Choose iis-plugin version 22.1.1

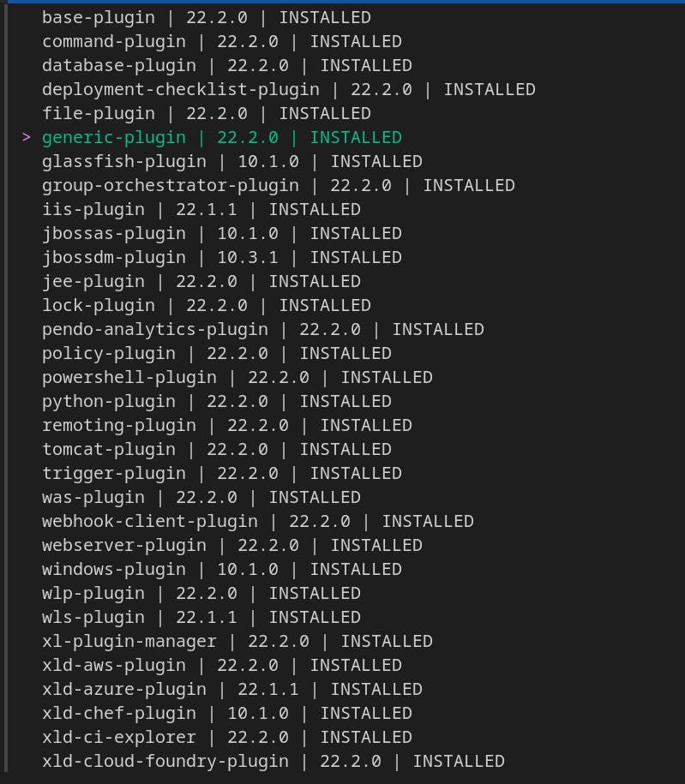pos(201,209)
